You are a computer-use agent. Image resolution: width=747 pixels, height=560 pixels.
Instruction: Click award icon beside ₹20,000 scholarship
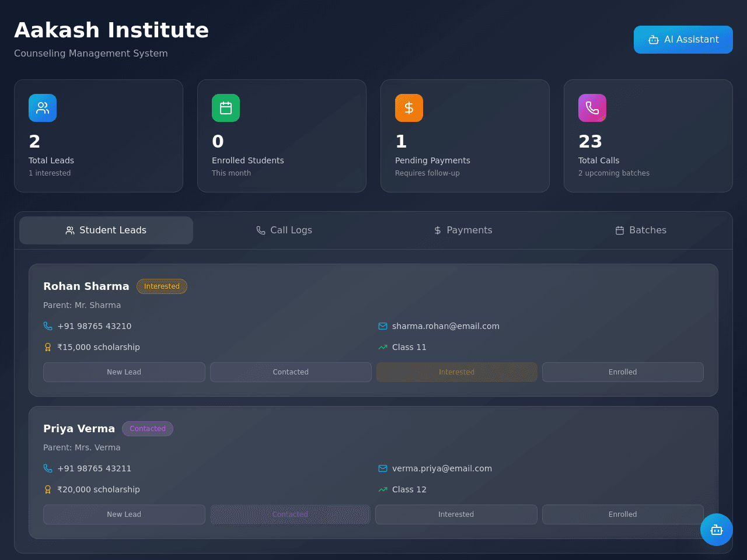tap(48, 489)
